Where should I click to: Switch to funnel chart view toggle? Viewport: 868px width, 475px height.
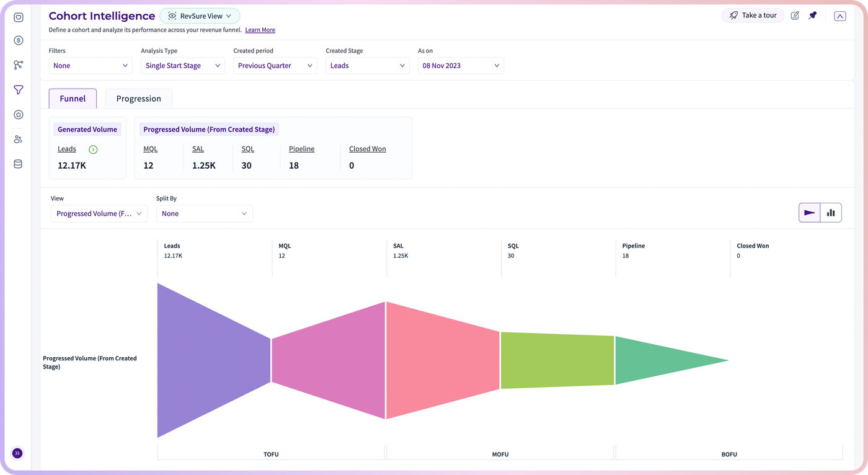pos(809,213)
